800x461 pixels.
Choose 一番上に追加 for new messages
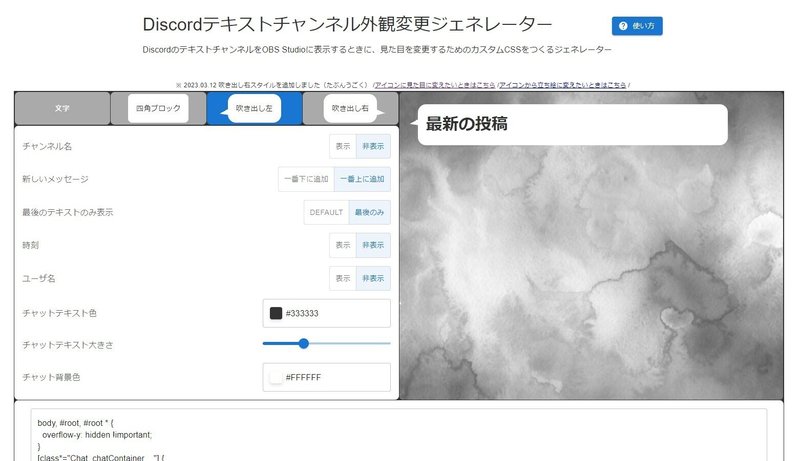[362, 179]
